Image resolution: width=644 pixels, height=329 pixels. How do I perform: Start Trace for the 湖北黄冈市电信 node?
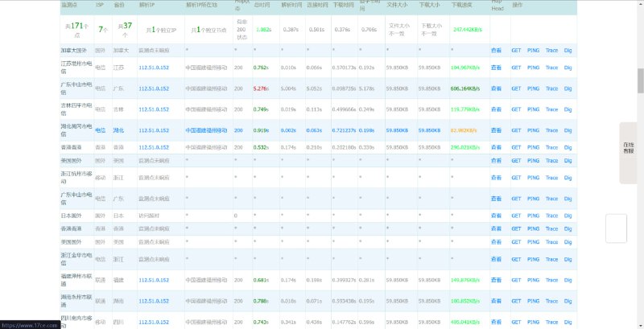coord(551,130)
